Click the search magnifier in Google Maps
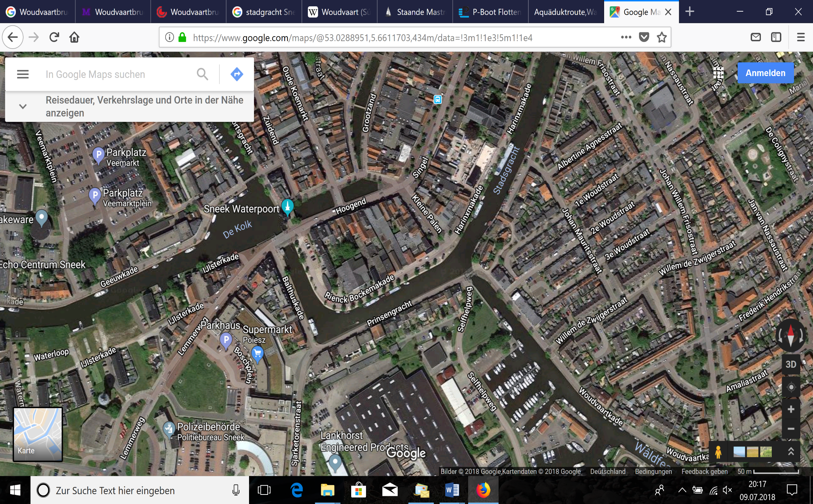Viewport: 813px width, 504px height. click(x=202, y=74)
